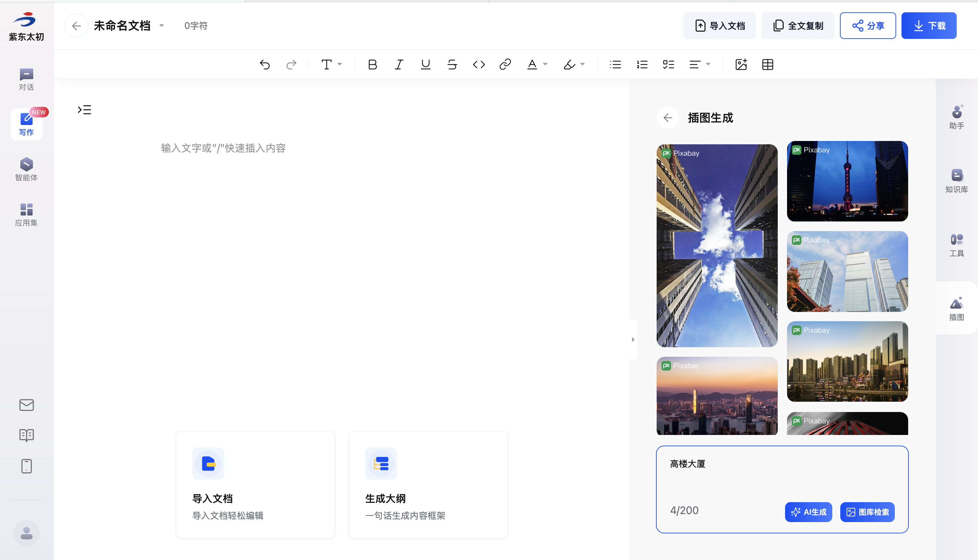Click the insert image toolbar icon

coord(740,64)
